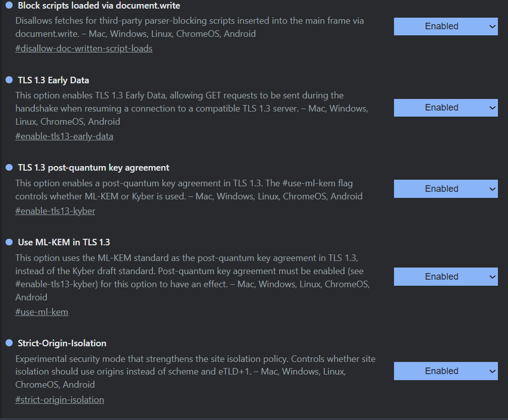Open Block scripts document.write state dropdown
508x420 pixels.
tap(445, 26)
